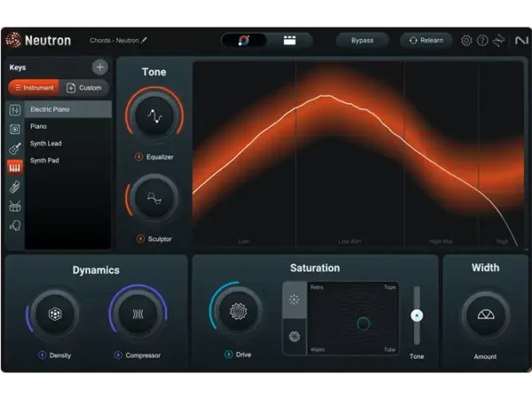Select guitar category icon
532x399 pixels.
(15, 148)
